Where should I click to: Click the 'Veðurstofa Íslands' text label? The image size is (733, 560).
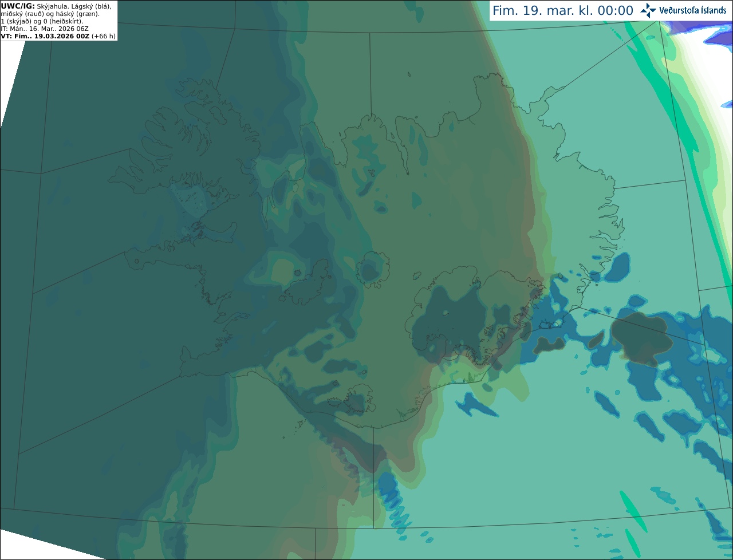coord(692,10)
